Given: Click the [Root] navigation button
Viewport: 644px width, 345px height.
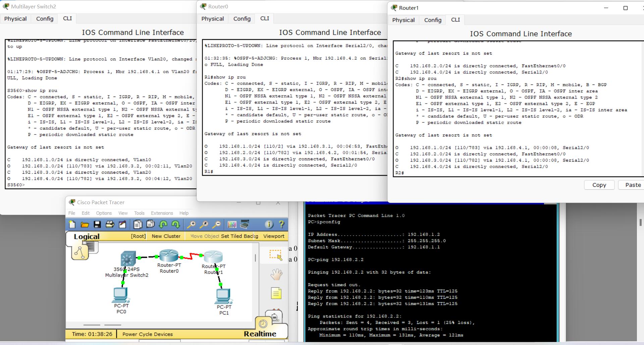Looking at the screenshot, I should (x=138, y=236).
